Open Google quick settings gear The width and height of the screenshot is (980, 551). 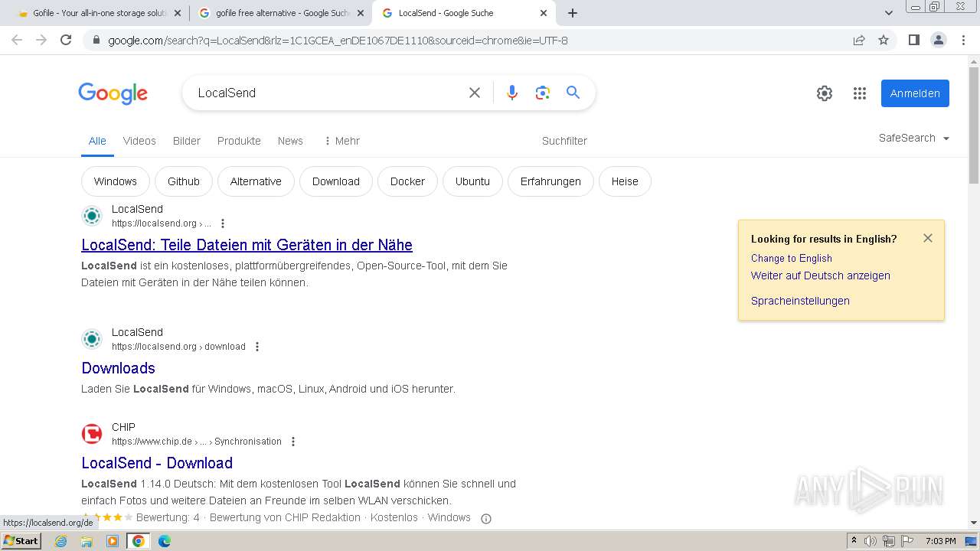tap(825, 93)
